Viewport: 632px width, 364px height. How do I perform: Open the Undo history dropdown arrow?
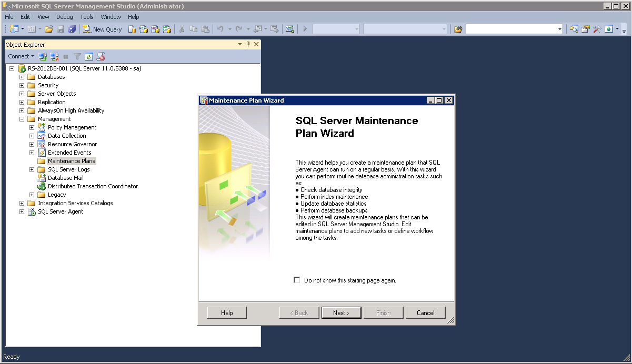pos(229,29)
